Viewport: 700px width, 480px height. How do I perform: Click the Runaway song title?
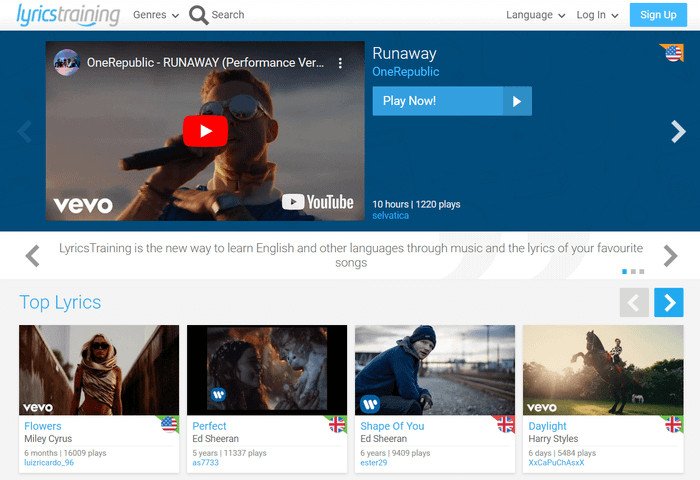[x=404, y=54]
